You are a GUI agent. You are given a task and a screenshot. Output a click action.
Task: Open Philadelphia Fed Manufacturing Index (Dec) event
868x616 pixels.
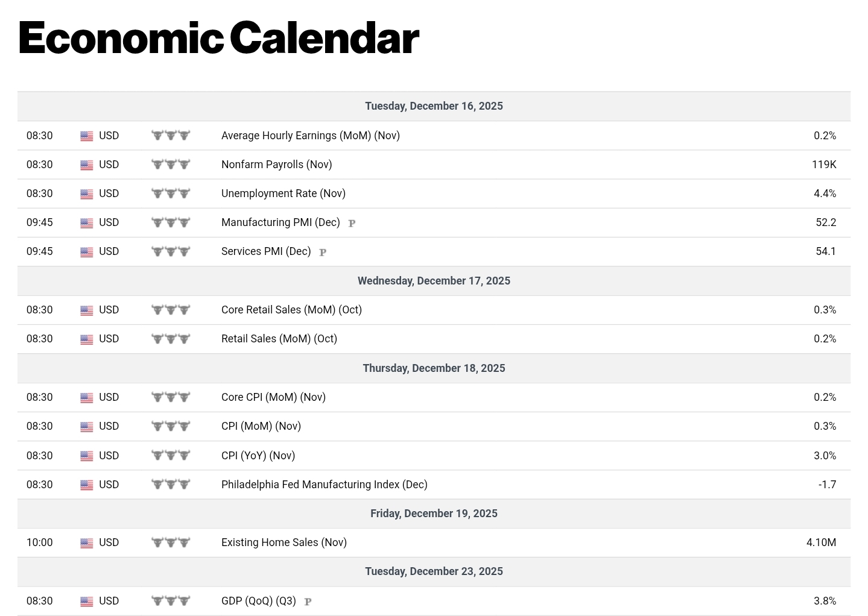324,485
